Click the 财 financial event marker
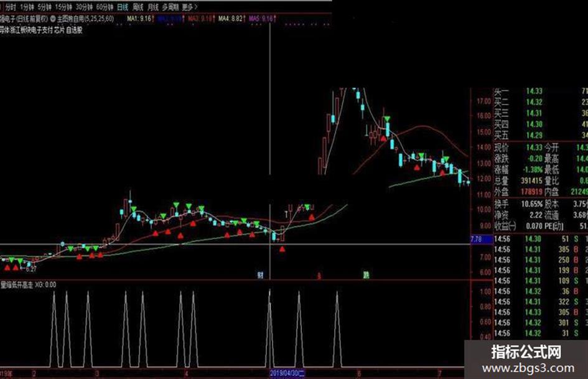This screenshot has width=588, height=379. coord(260,275)
